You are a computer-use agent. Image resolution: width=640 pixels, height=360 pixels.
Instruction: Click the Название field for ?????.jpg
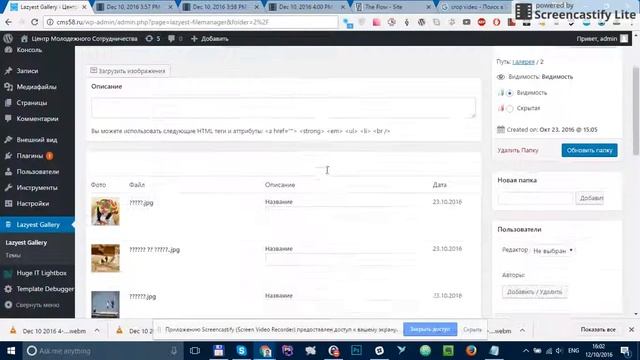341,213
